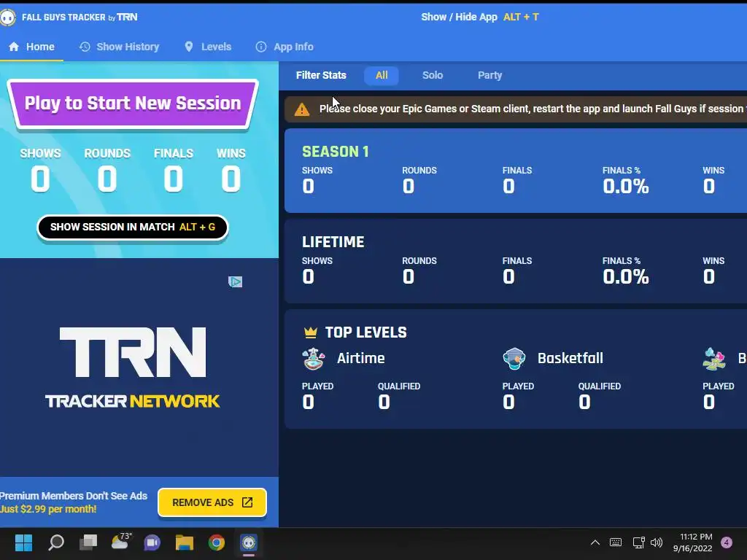Click the Season 1 Finals % value
Image resolution: width=747 pixels, height=560 pixels.
click(x=625, y=186)
